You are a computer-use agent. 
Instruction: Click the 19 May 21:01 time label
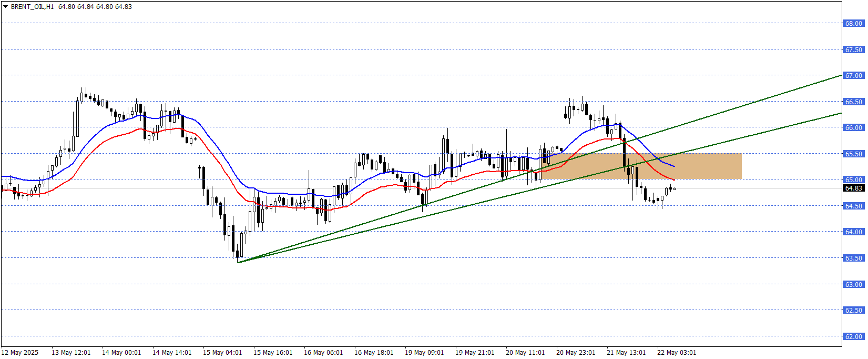[x=475, y=352]
